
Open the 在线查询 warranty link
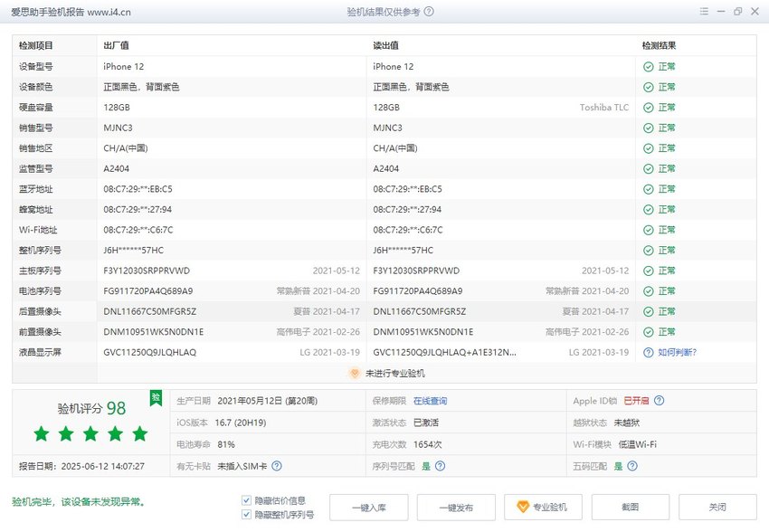(x=430, y=401)
